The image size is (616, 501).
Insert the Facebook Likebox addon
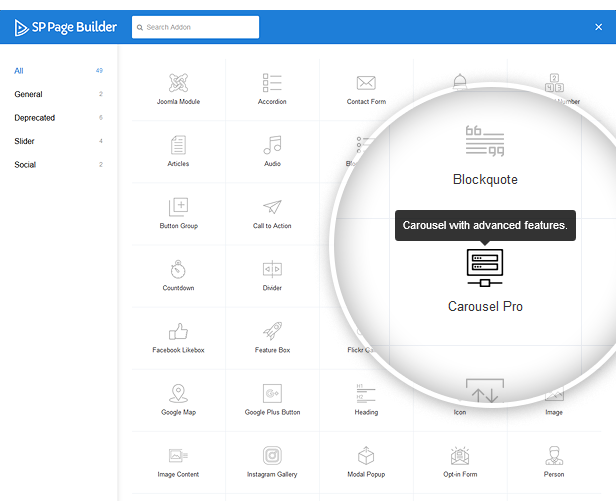tap(178, 332)
